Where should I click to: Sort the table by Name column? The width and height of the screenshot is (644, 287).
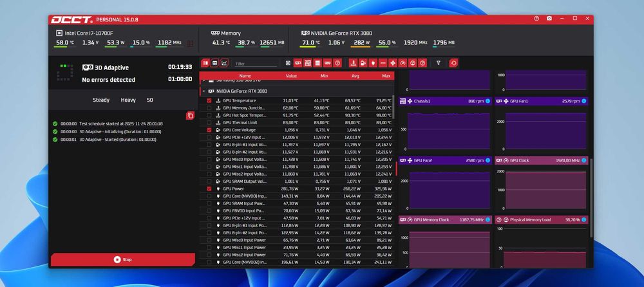click(245, 76)
